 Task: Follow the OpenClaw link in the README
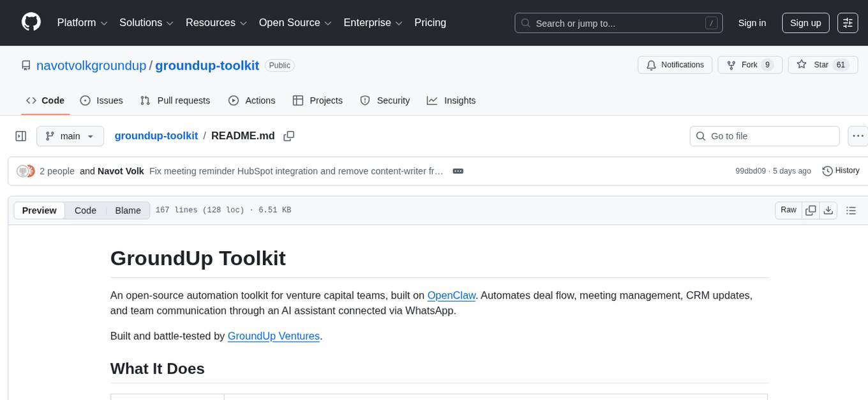pos(451,295)
